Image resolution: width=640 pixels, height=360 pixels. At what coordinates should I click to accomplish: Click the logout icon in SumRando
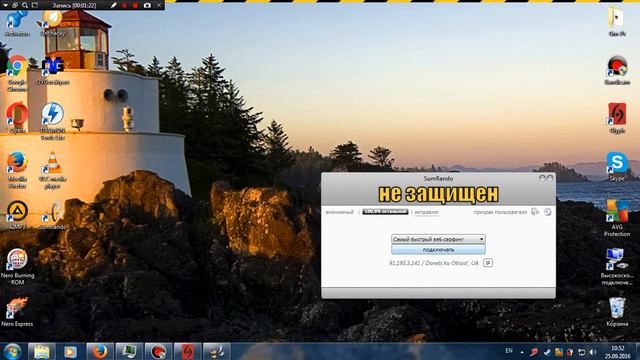pos(536,212)
